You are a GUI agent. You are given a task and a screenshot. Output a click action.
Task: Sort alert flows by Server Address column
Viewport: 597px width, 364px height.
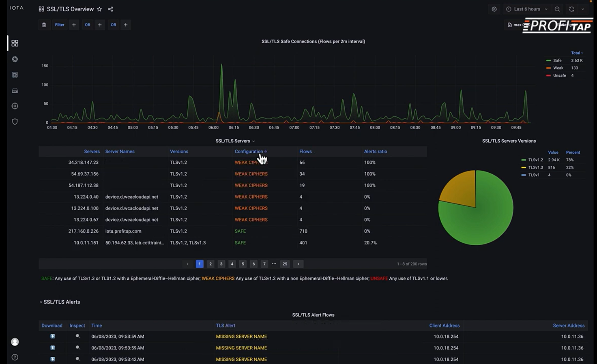[569, 325]
